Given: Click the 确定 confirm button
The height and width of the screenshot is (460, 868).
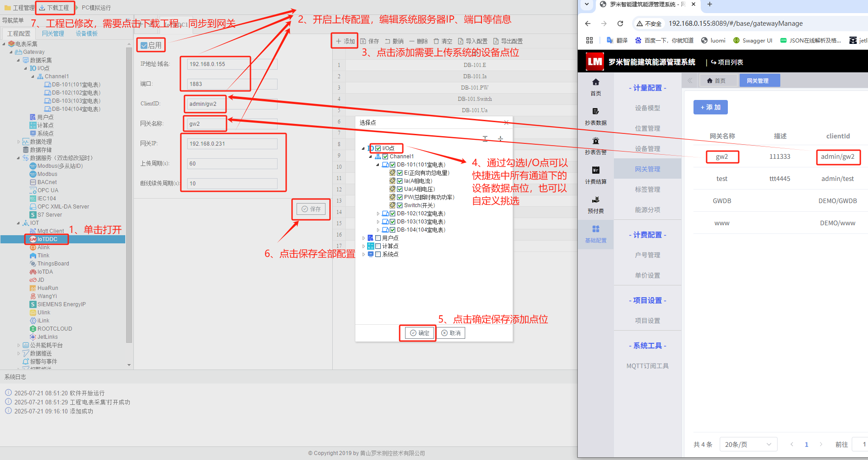Looking at the screenshot, I should coord(419,333).
